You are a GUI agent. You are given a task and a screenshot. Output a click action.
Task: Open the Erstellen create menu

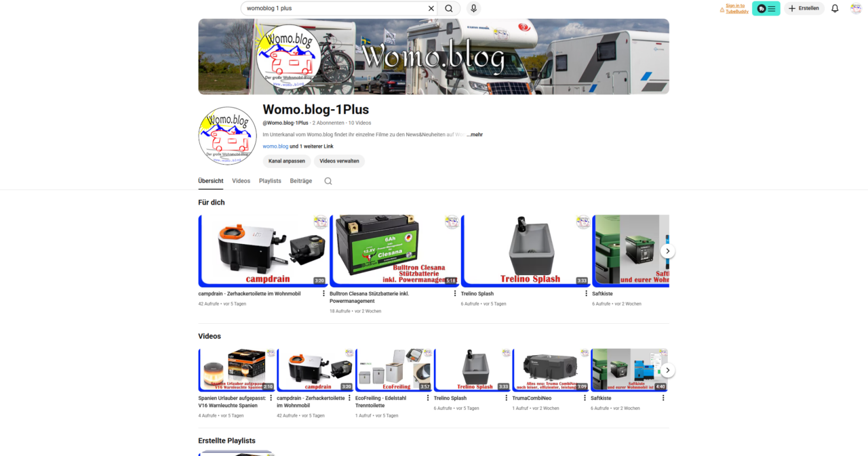pyautogui.click(x=804, y=8)
